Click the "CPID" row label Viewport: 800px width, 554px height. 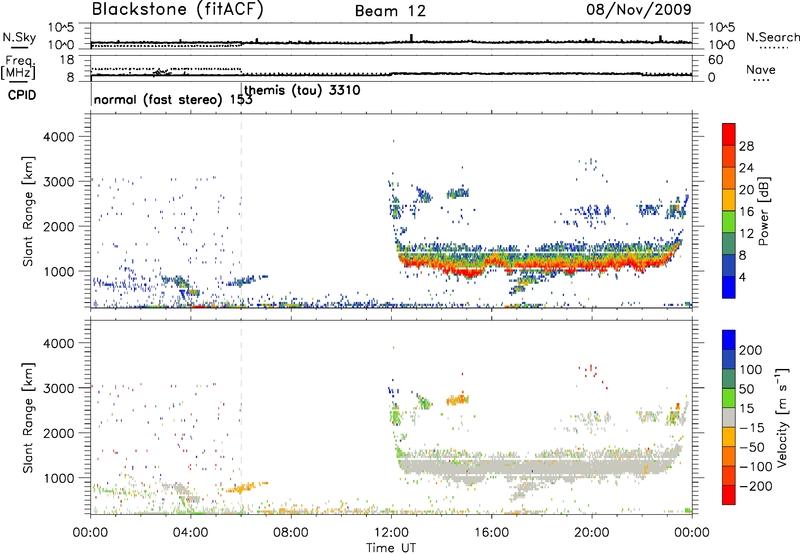click(22, 95)
